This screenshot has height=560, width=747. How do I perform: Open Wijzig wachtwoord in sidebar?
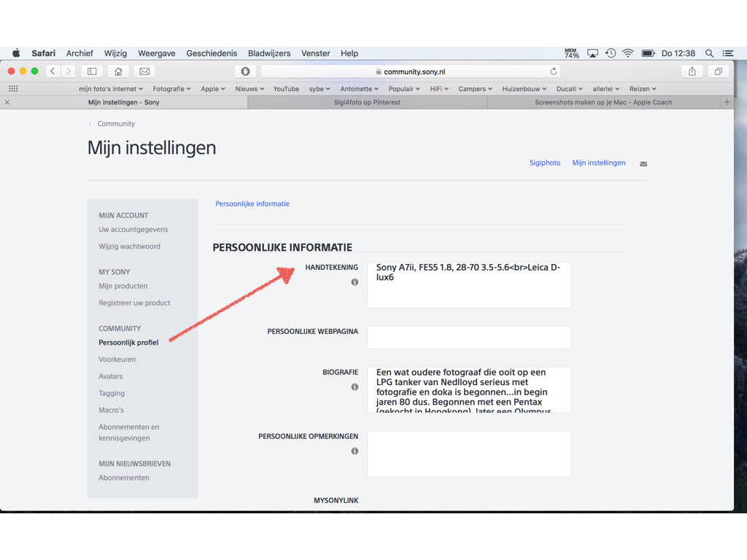(129, 246)
